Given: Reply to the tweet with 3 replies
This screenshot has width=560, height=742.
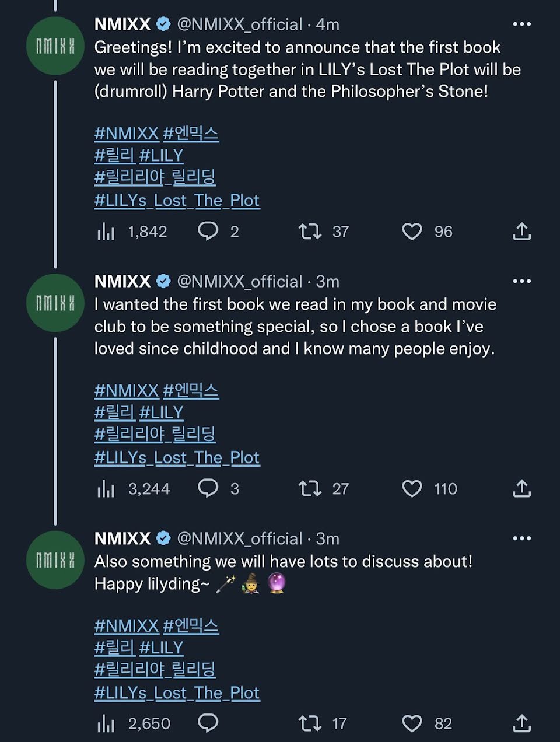Looking at the screenshot, I should [x=208, y=488].
